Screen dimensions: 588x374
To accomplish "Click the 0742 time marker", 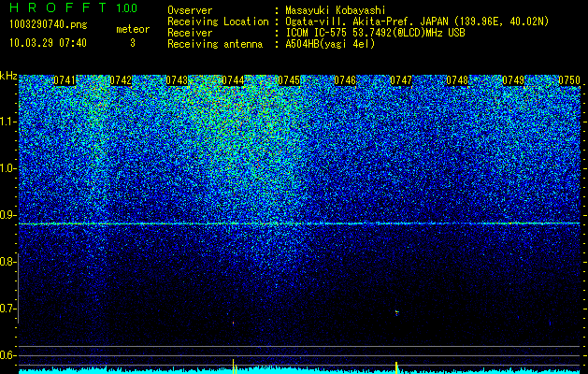I will point(121,80).
